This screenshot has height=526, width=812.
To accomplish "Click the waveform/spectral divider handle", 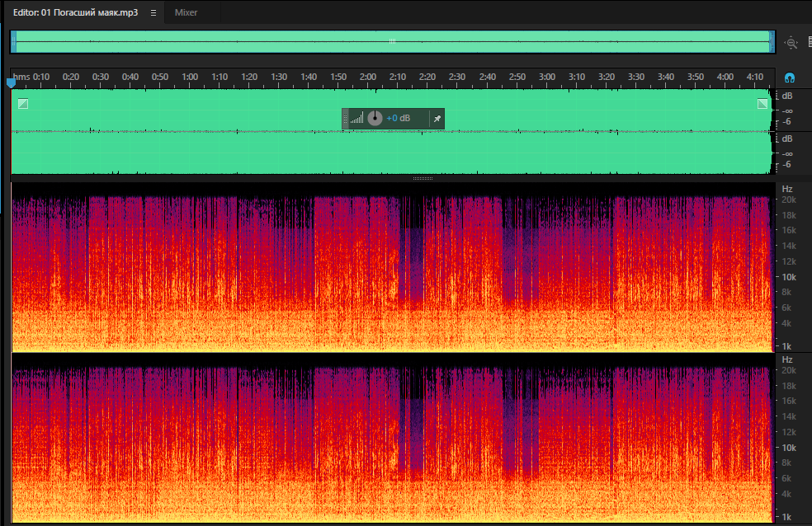I will pos(423,178).
